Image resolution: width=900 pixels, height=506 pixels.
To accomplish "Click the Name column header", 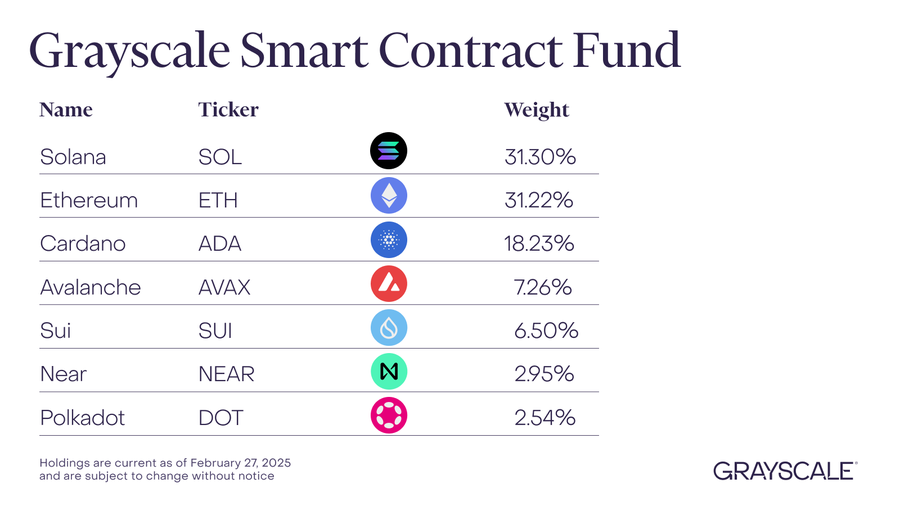I will pos(66,110).
